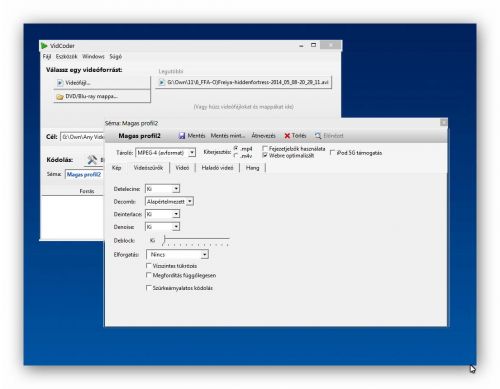Select the .m4v extension radio button
This screenshot has height=389, width=500.
pos(236,156)
